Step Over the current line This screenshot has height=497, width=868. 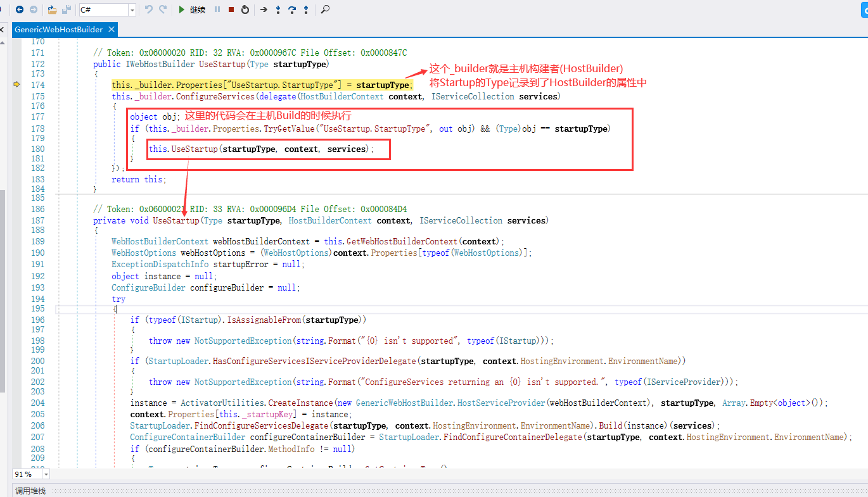[x=291, y=9]
